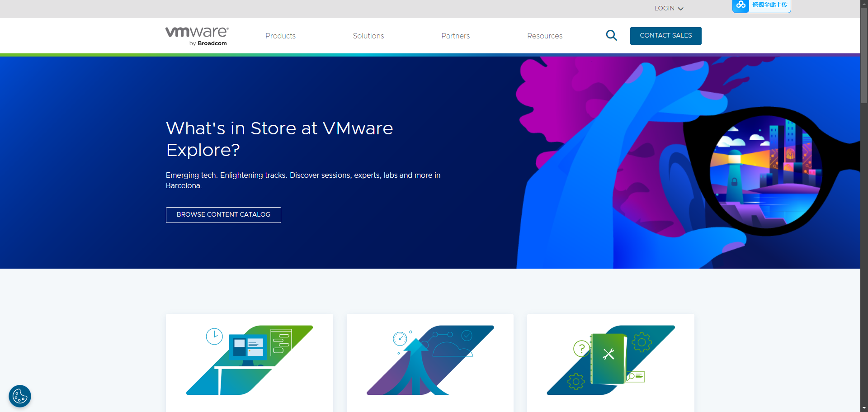Open the Products menu
Viewport: 868px width, 412px height.
coord(280,36)
